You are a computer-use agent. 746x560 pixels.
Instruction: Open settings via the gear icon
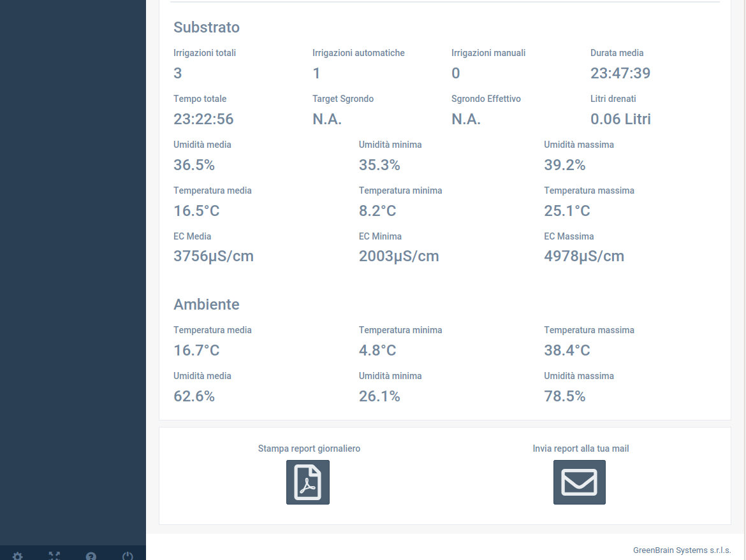[18, 556]
